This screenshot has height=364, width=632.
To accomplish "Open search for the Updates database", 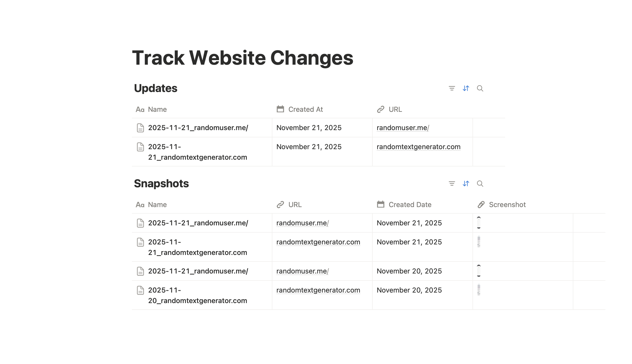I will [480, 88].
